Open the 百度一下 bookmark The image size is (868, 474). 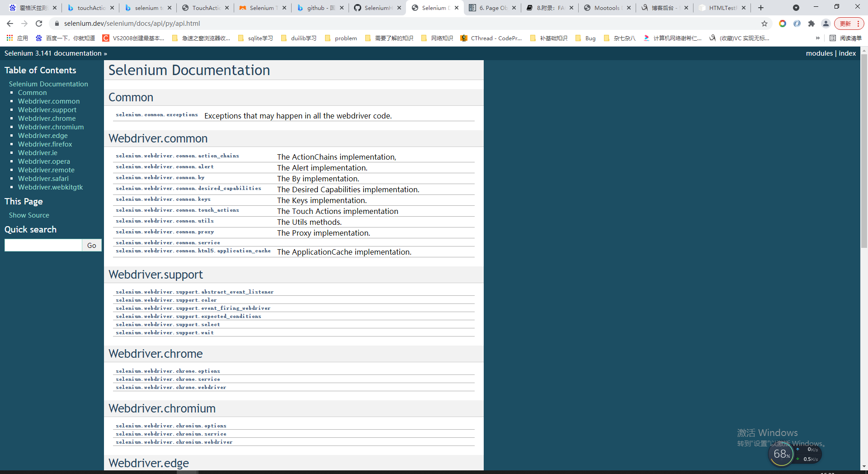[66, 38]
